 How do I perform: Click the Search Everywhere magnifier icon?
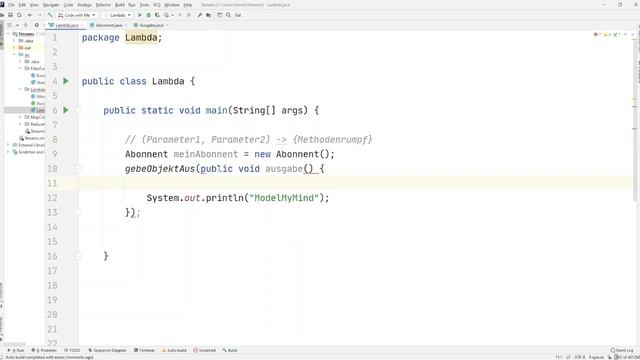(x=229, y=15)
